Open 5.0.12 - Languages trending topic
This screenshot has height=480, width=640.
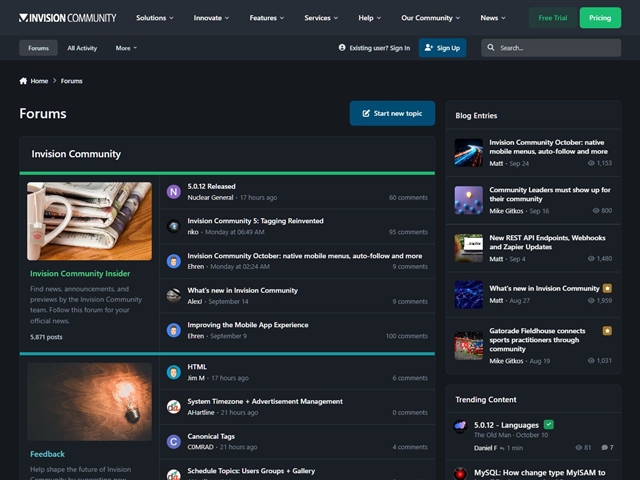pos(506,425)
